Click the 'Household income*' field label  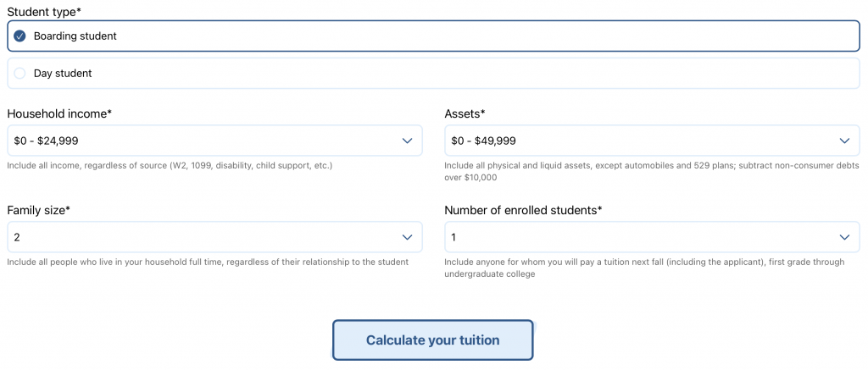pyautogui.click(x=59, y=113)
